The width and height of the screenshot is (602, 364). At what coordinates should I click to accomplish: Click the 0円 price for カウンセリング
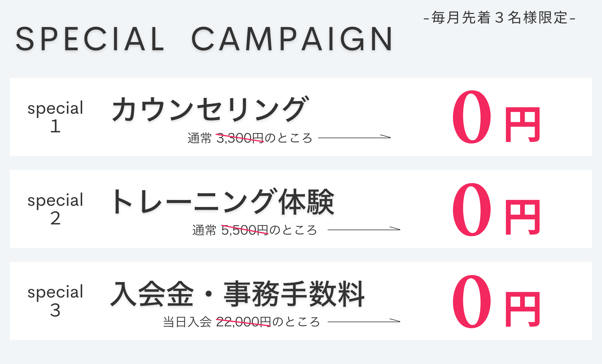(x=497, y=117)
